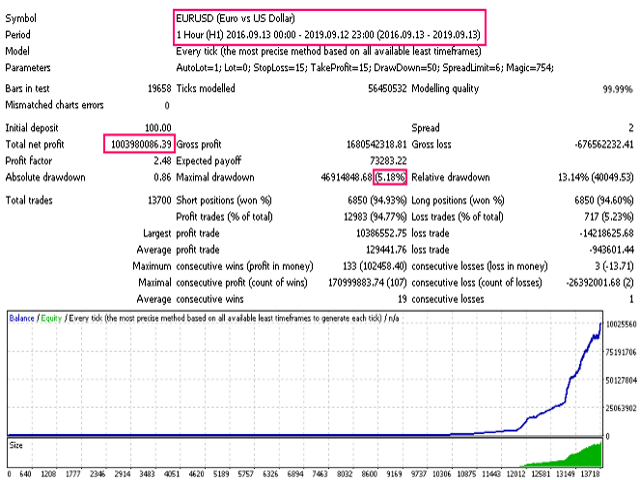Click Average profit trade value 129441.76
Viewport: 640px width, 480px height.
click(386, 250)
